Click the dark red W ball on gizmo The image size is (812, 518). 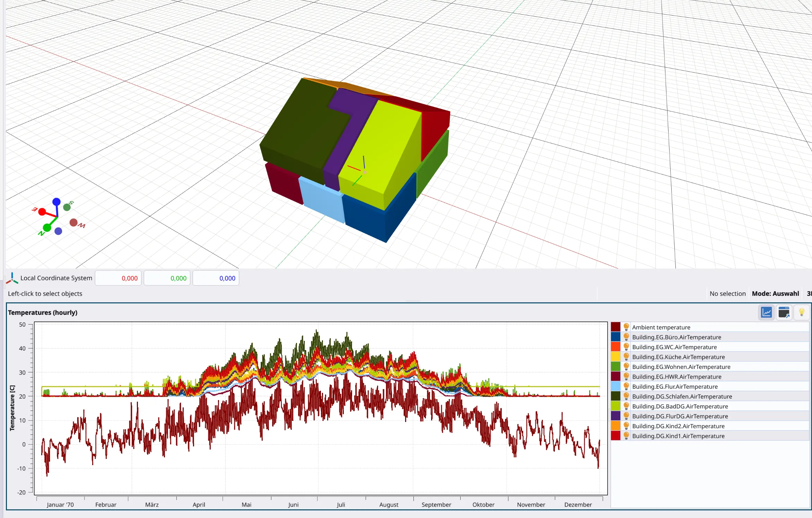73,223
